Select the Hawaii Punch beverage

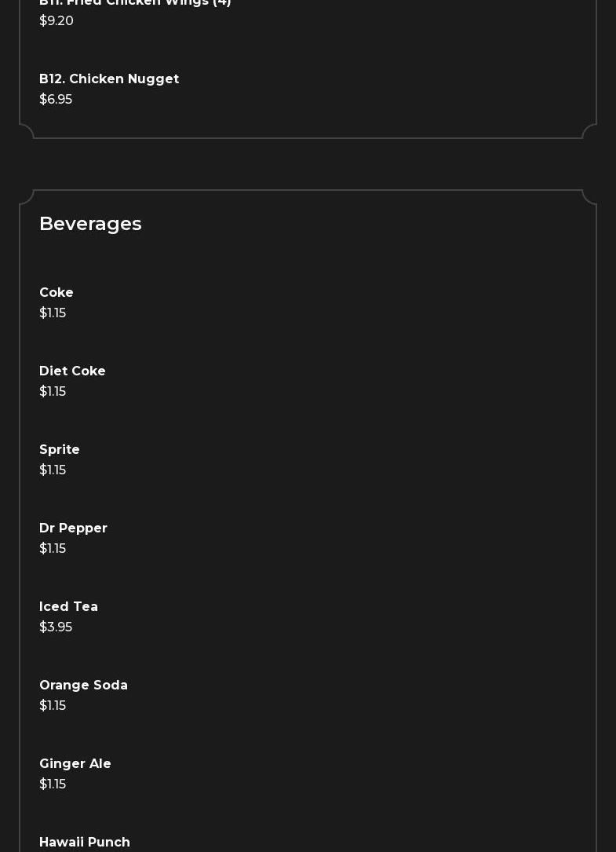click(x=85, y=843)
